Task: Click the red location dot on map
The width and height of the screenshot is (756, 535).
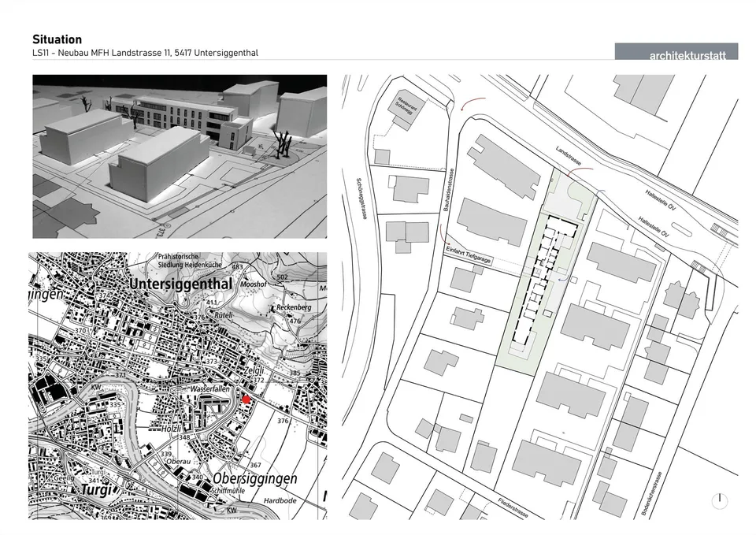Action: (x=246, y=399)
